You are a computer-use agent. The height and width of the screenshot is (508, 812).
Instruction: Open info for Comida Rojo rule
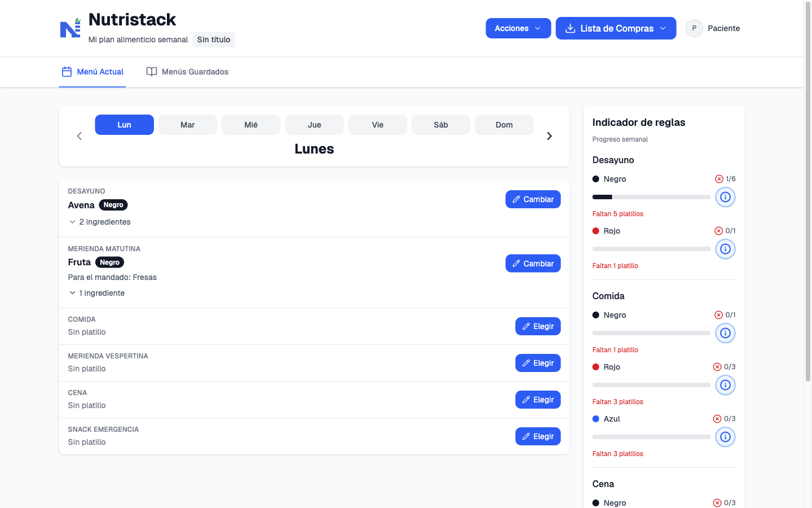(725, 385)
